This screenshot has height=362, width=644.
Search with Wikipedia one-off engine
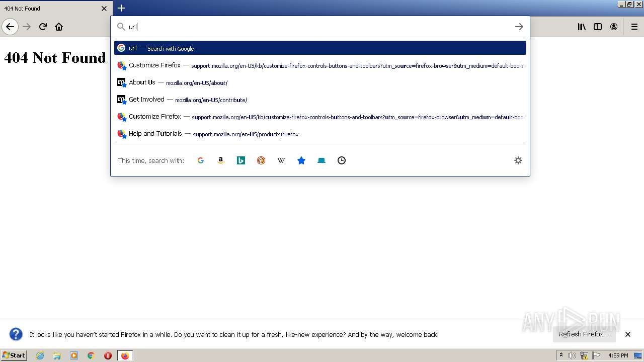(x=281, y=160)
